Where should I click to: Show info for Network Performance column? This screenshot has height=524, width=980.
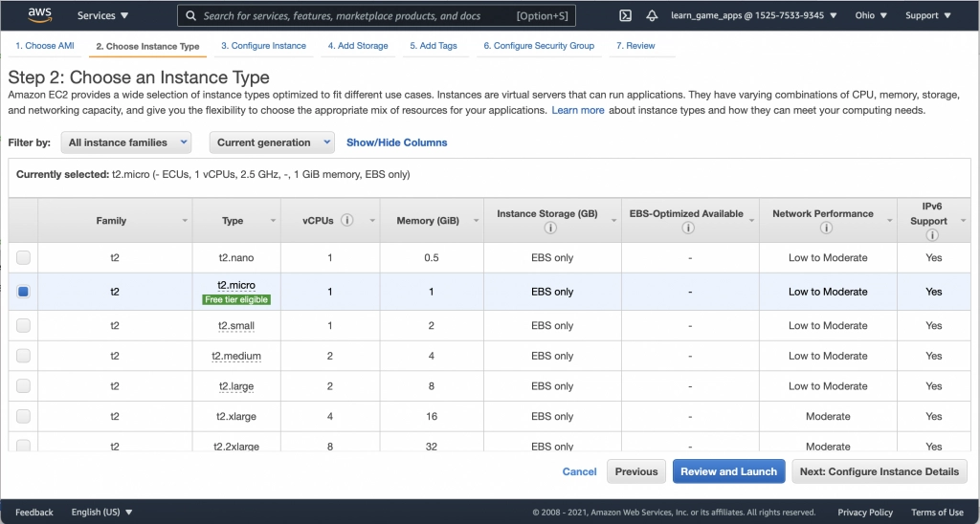click(826, 228)
